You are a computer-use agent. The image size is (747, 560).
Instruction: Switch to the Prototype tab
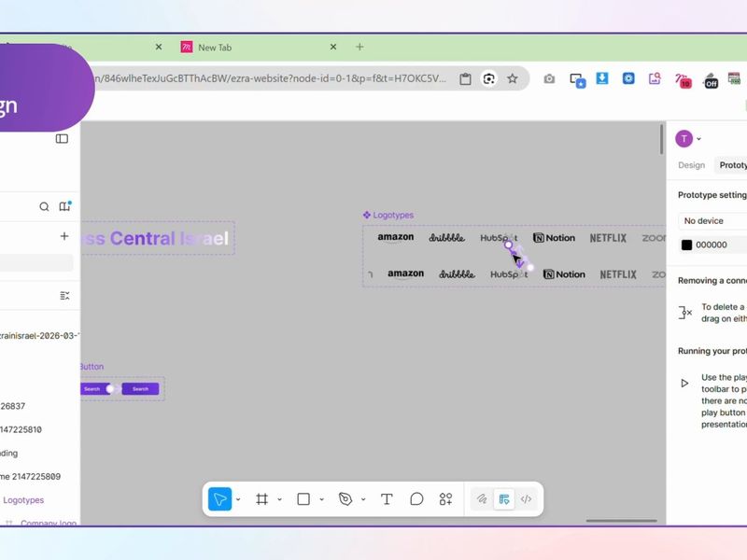pyautogui.click(x=733, y=165)
